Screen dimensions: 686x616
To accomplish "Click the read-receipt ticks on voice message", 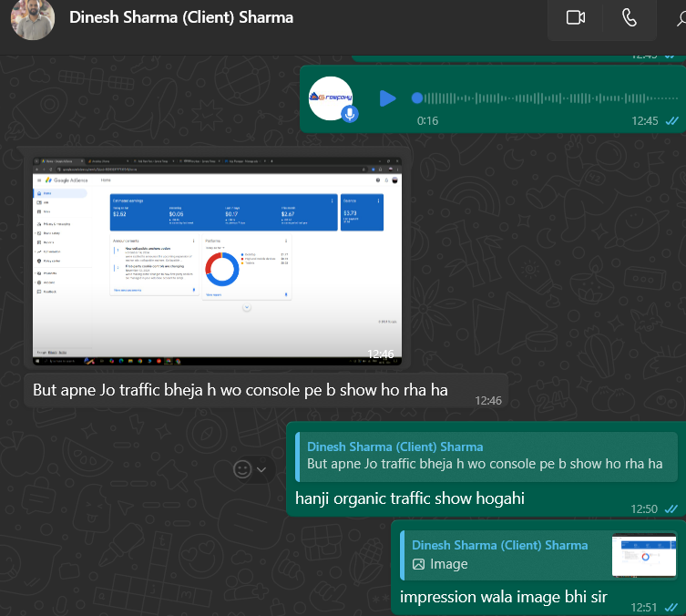I will click(671, 120).
